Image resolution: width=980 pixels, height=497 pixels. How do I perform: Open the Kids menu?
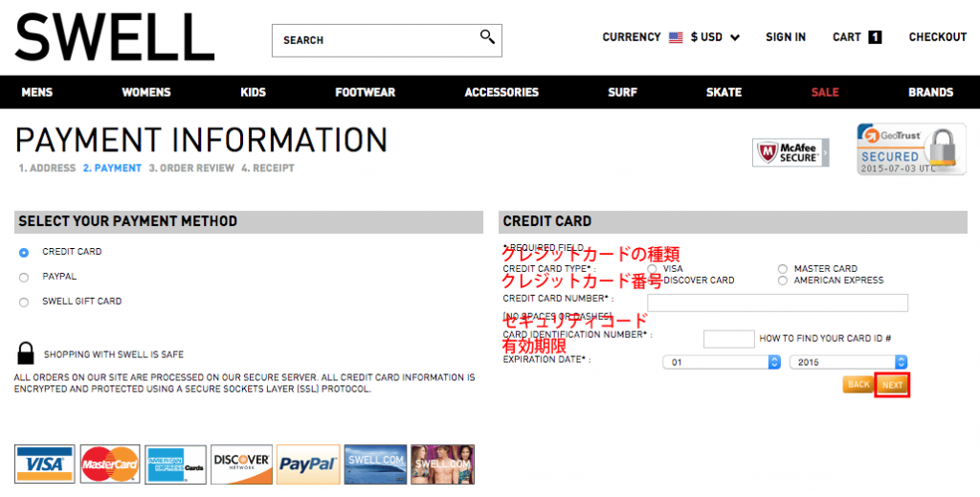[x=253, y=92]
